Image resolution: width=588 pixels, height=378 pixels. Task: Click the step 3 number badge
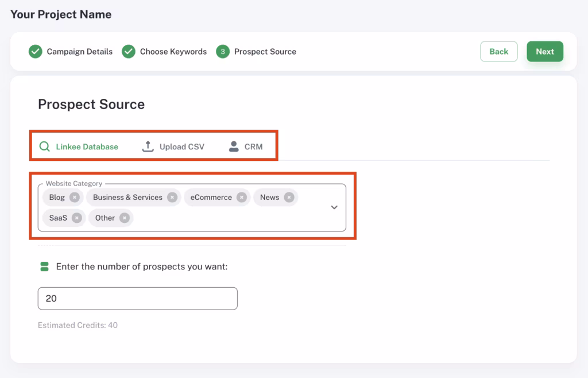click(x=223, y=51)
